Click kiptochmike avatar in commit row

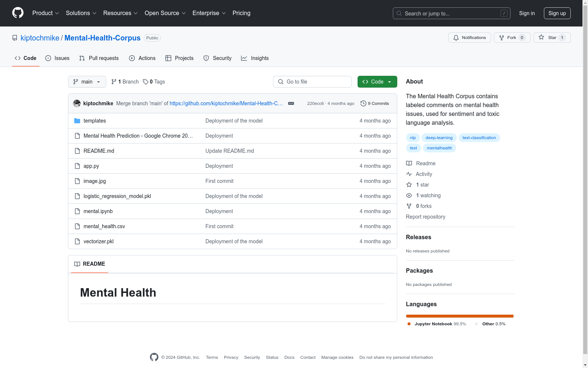coord(77,103)
